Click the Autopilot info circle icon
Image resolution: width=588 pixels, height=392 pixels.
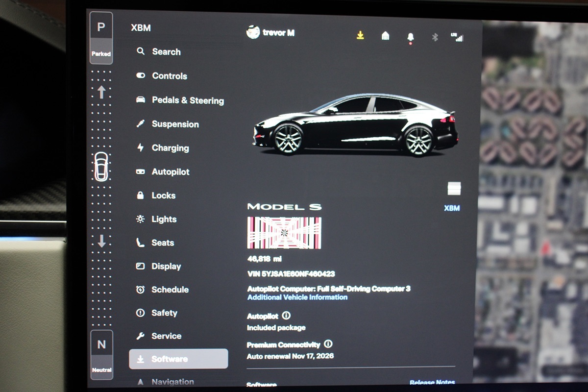pyautogui.click(x=286, y=316)
